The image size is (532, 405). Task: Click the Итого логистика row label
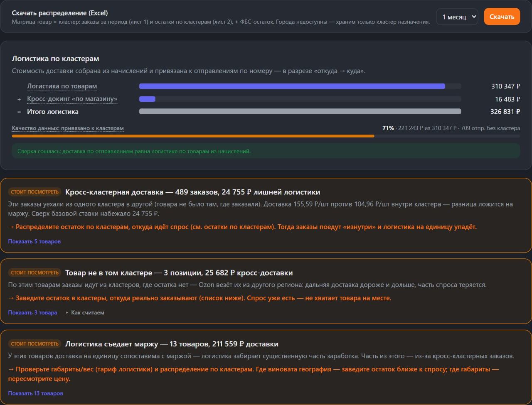point(53,111)
